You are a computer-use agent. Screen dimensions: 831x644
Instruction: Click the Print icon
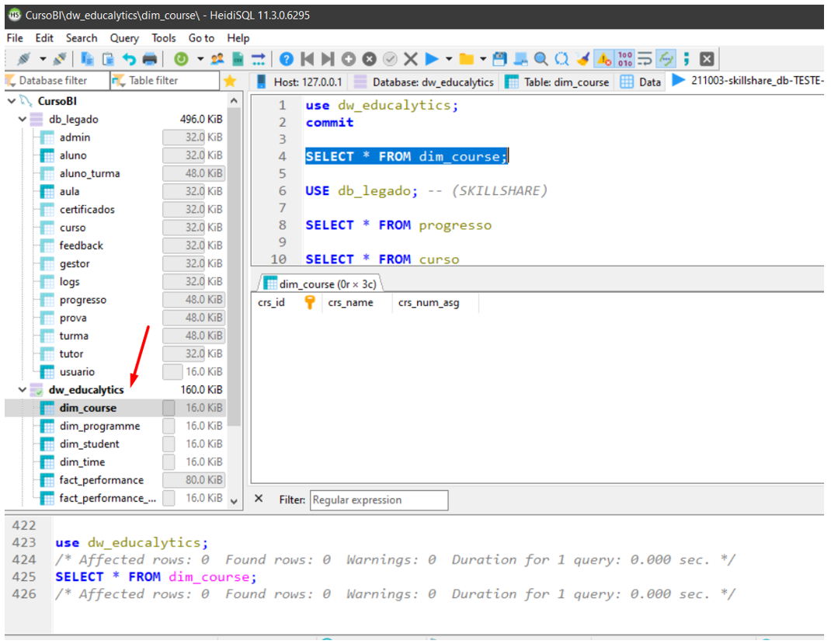click(x=150, y=59)
